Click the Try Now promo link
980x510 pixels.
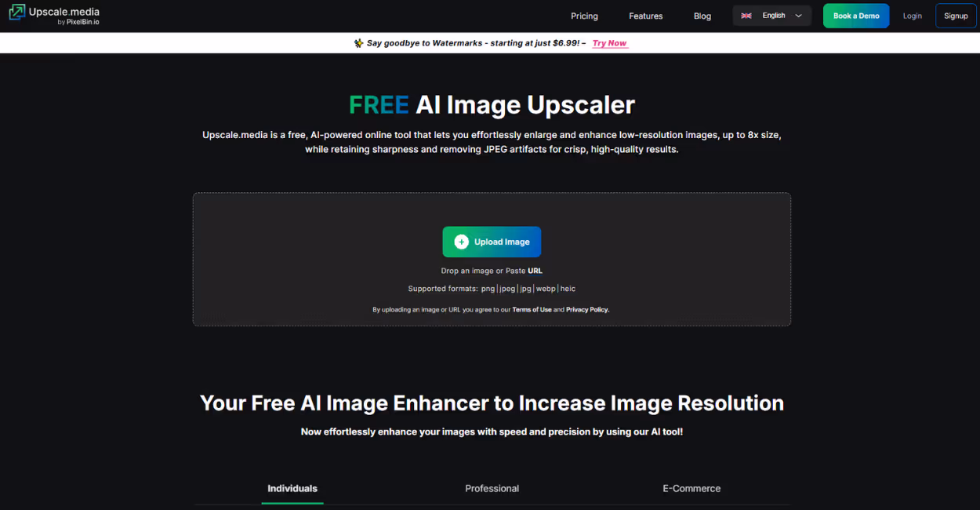point(610,43)
